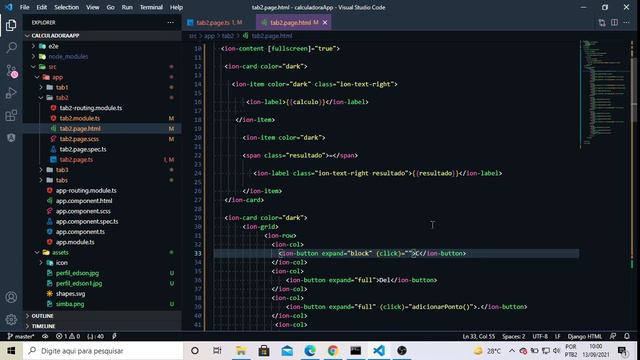Open the Search view in activity bar
Viewport: 640px width, 360px height.
tap(11, 48)
